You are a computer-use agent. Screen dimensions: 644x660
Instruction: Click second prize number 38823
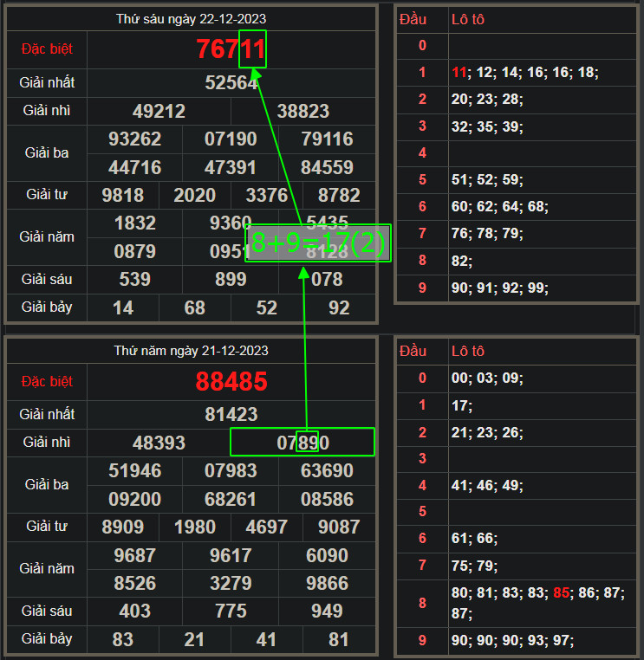point(302,112)
